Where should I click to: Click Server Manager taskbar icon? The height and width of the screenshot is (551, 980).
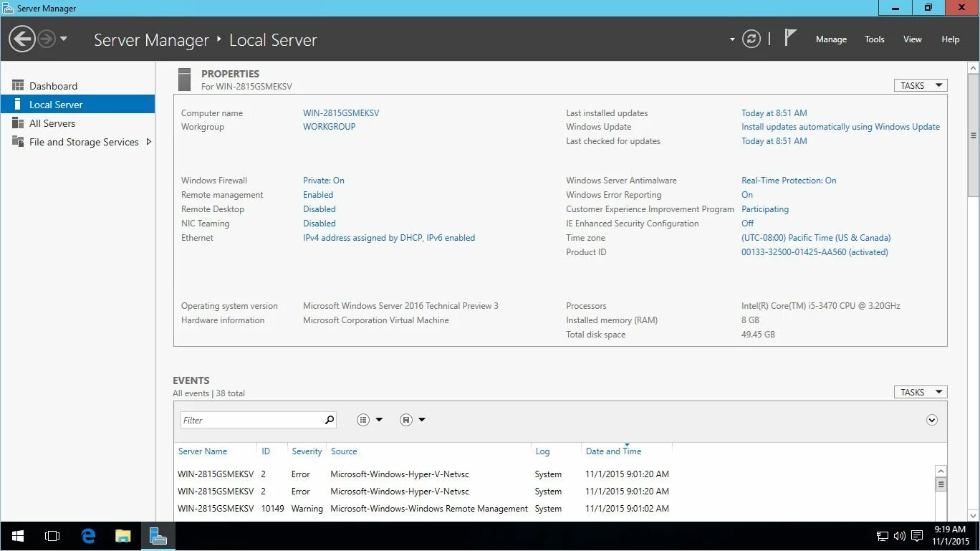point(158,536)
